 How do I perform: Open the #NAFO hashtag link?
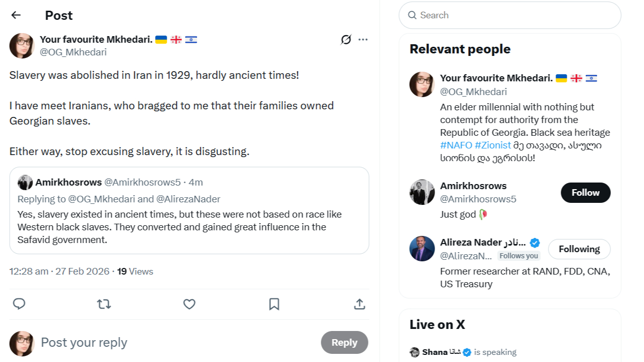coord(456,145)
